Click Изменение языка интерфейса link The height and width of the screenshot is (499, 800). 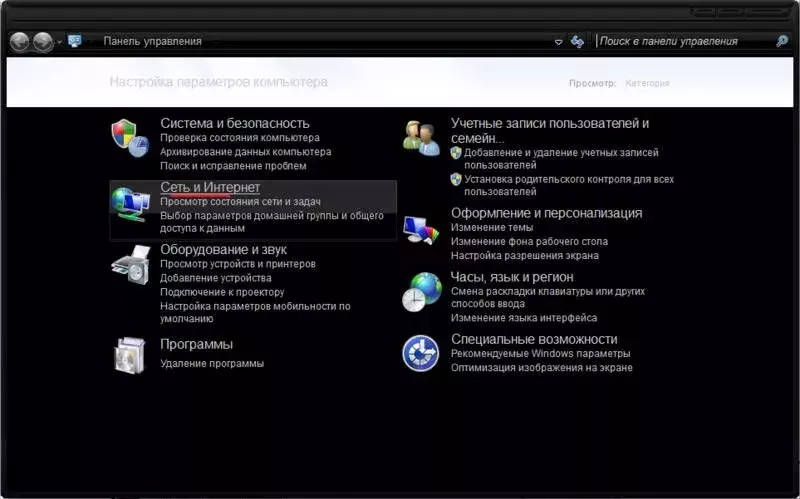tap(524, 318)
